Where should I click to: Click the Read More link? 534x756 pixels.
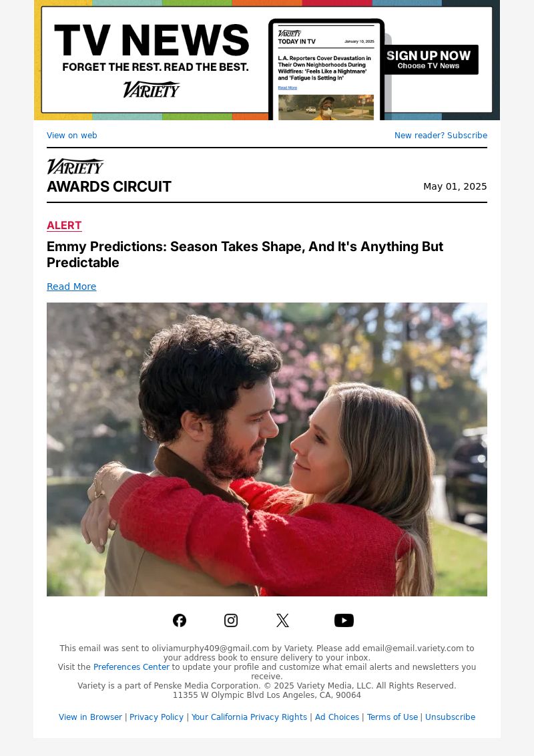coord(71,287)
